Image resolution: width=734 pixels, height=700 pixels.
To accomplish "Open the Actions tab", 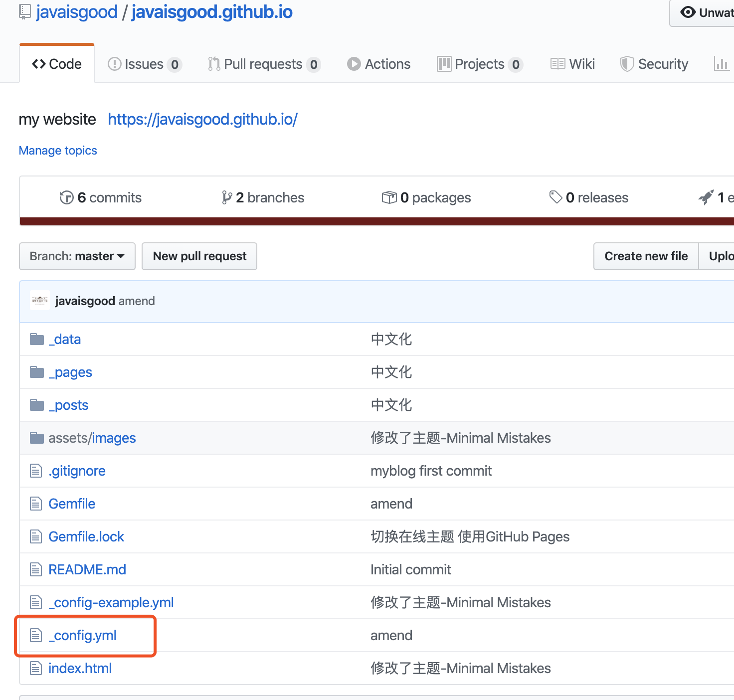I will tap(379, 64).
